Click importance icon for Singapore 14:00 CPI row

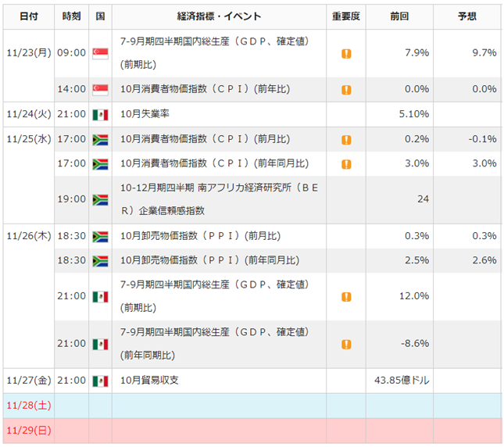pyautogui.click(x=346, y=90)
